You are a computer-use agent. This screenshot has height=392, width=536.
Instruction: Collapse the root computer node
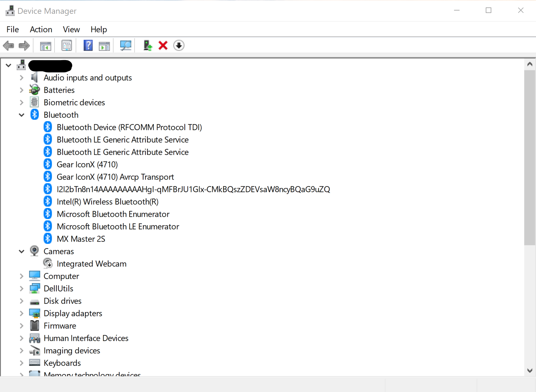point(8,65)
